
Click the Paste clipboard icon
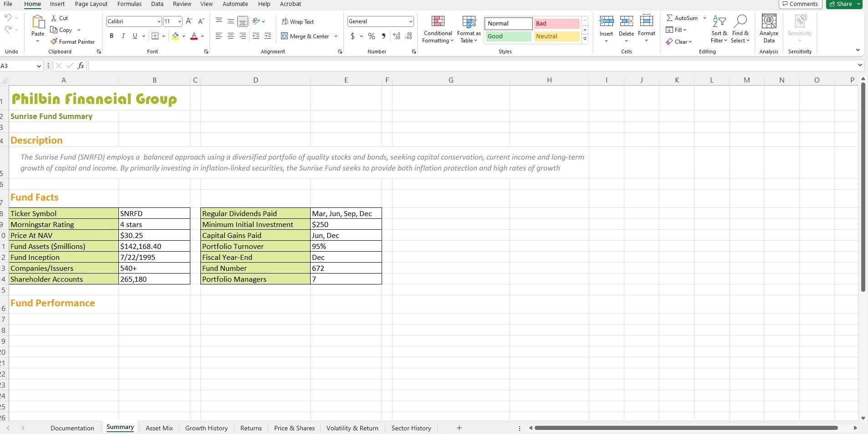click(38, 22)
